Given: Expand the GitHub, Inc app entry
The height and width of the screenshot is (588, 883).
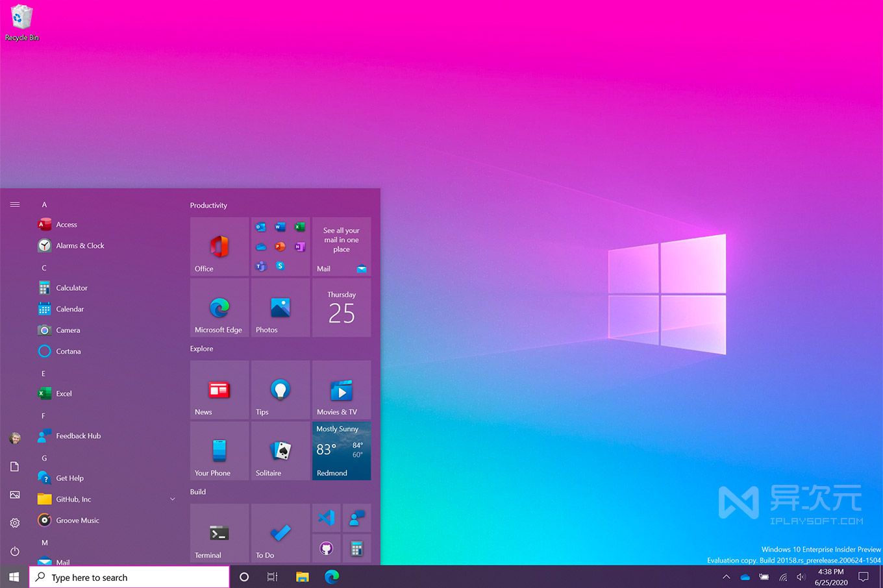Looking at the screenshot, I should click(172, 499).
